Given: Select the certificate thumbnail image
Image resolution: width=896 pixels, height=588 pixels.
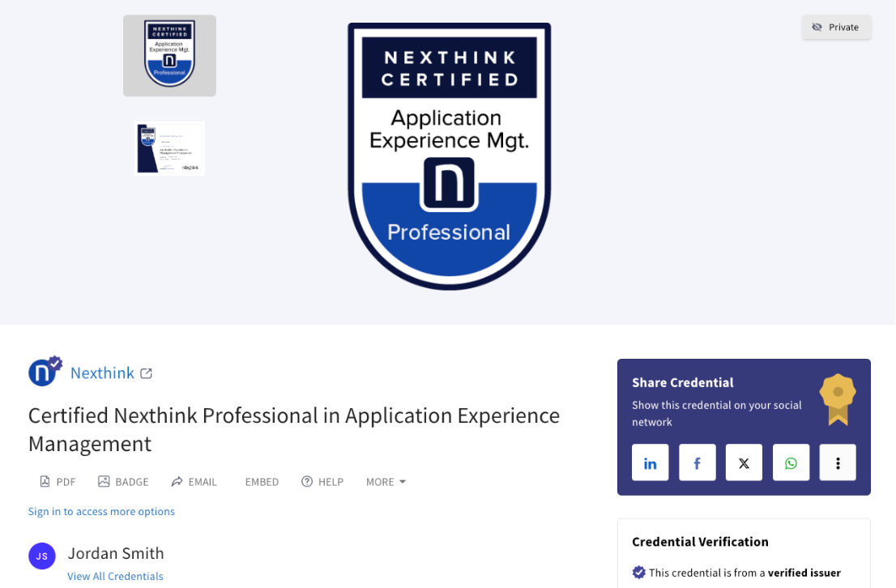Looking at the screenshot, I should click(169, 148).
